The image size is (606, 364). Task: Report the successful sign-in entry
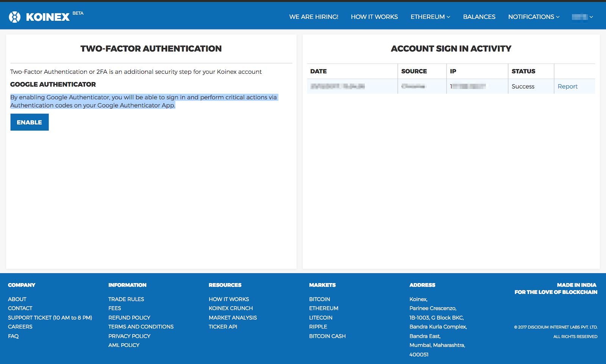pyautogui.click(x=567, y=86)
